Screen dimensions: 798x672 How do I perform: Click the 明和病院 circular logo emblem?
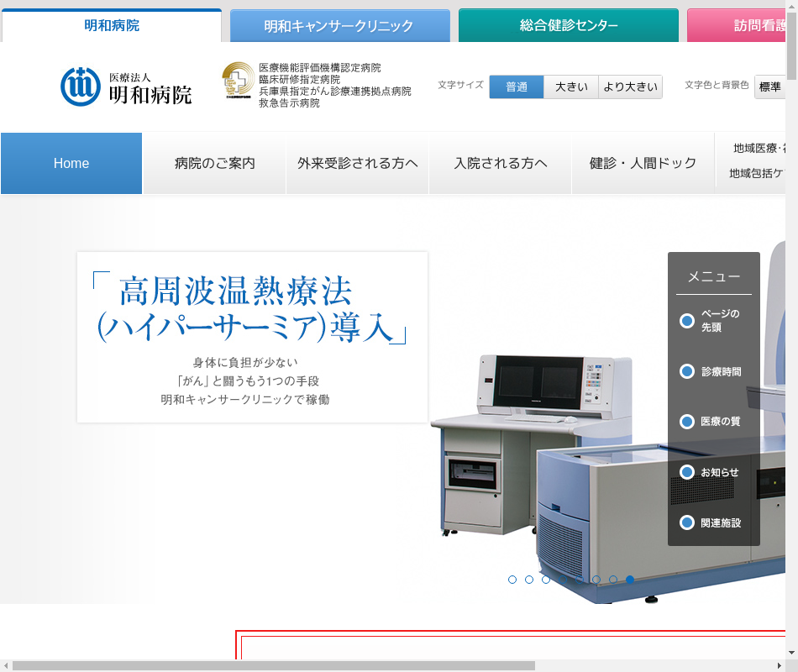click(x=81, y=87)
